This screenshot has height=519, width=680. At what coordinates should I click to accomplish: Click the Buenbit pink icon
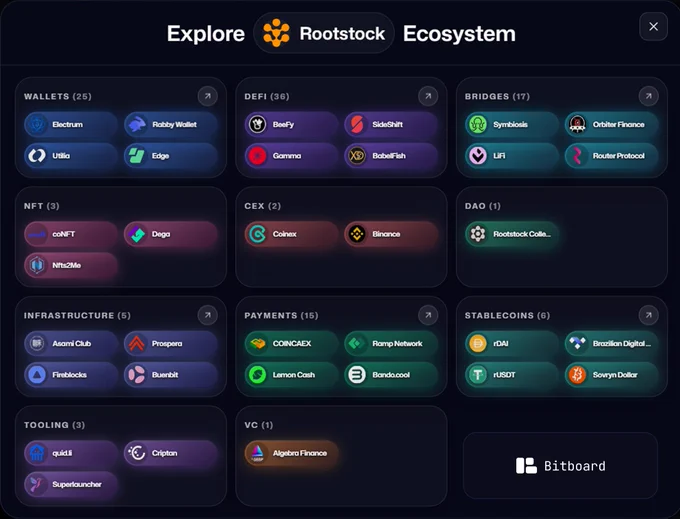coord(137,375)
